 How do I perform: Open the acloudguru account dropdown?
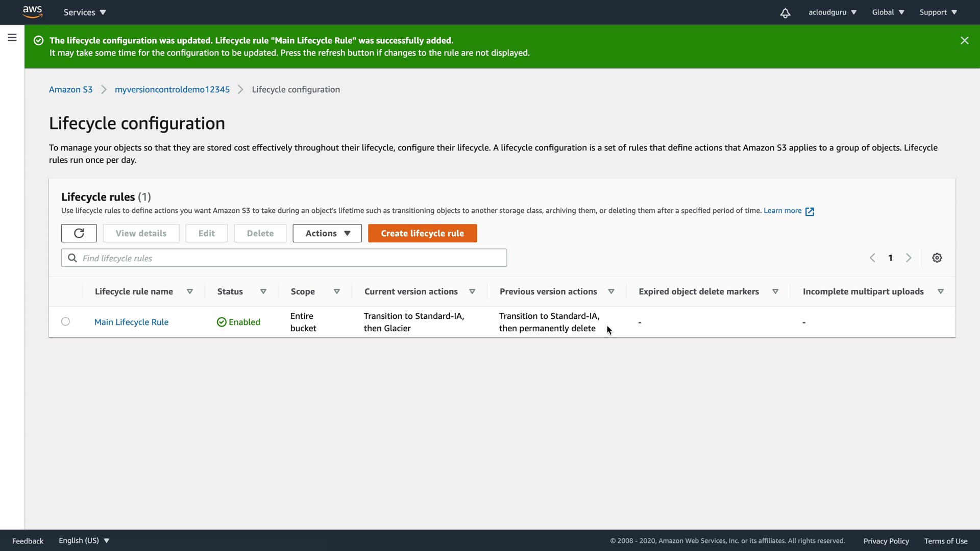pos(832,12)
